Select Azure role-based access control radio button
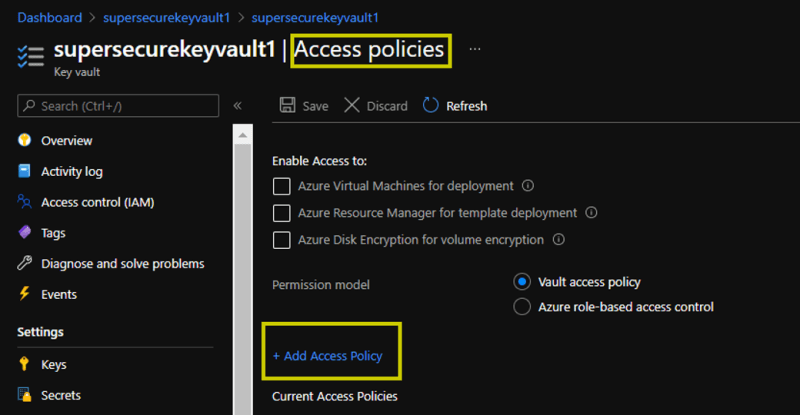Image resolution: width=800 pixels, height=415 pixels. (522, 307)
